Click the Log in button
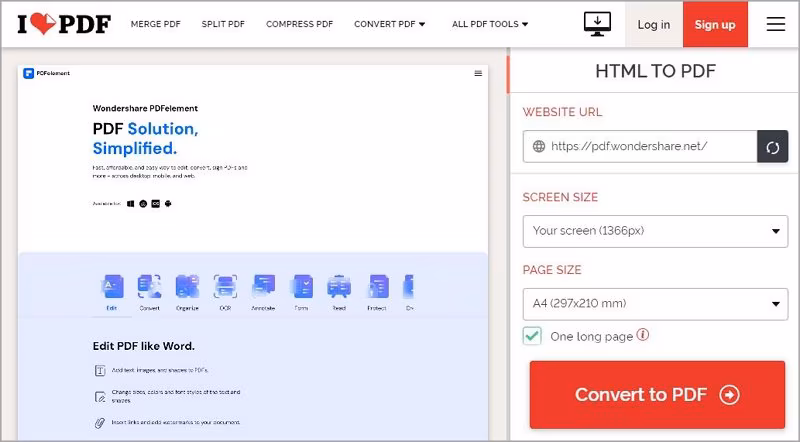Screen dimensions: 800x442 point(654,24)
